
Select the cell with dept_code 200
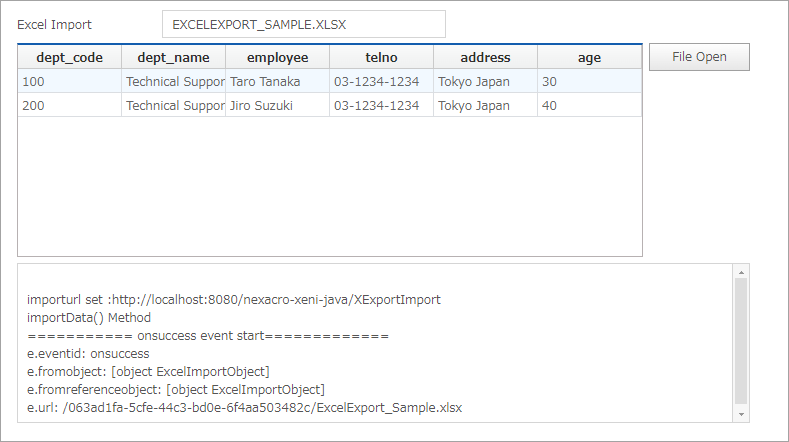point(70,105)
